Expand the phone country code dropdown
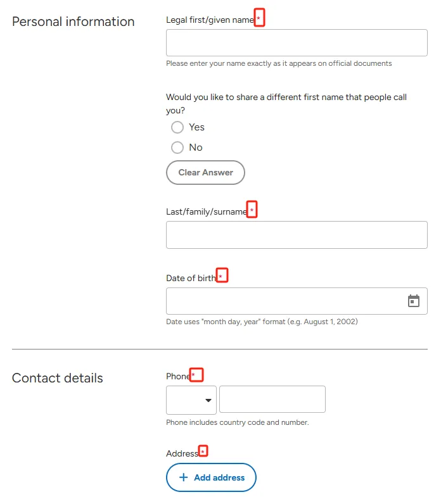This screenshot has height=504, width=441. (x=191, y=400)
